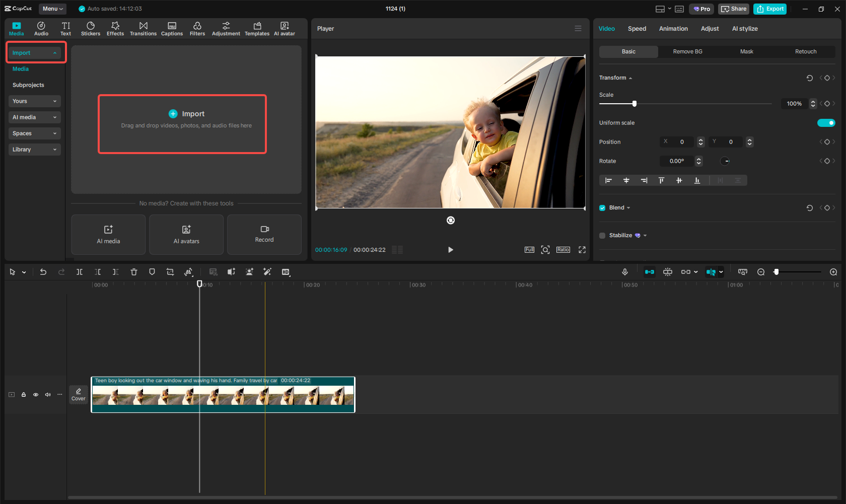Collapse the Import section in the sidebar
Viewport: 846px width, 504px height.
(55, 52)
